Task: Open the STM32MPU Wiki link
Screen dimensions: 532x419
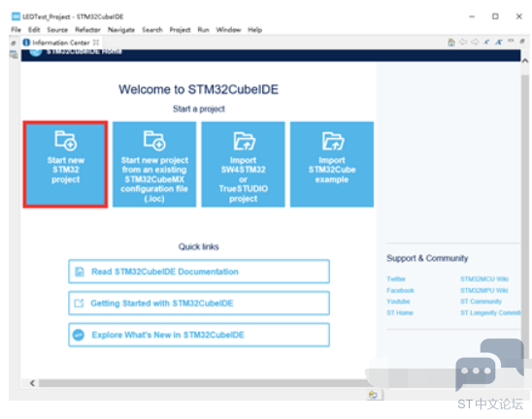Action: click(484, 291)
